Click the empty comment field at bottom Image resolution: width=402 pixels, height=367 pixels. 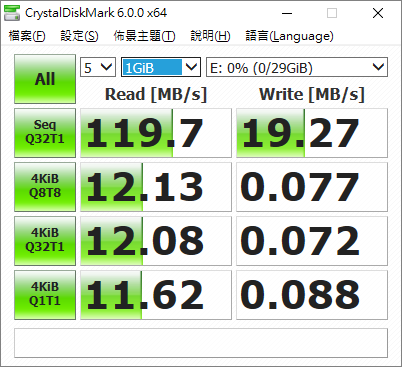tap(201, 343)
